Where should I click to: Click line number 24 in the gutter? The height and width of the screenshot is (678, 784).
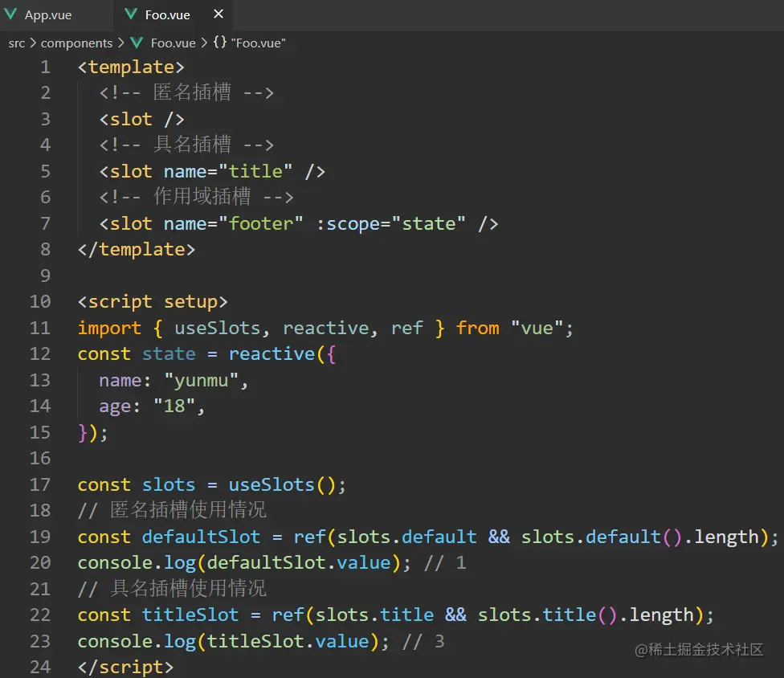(x=40, y=667)
